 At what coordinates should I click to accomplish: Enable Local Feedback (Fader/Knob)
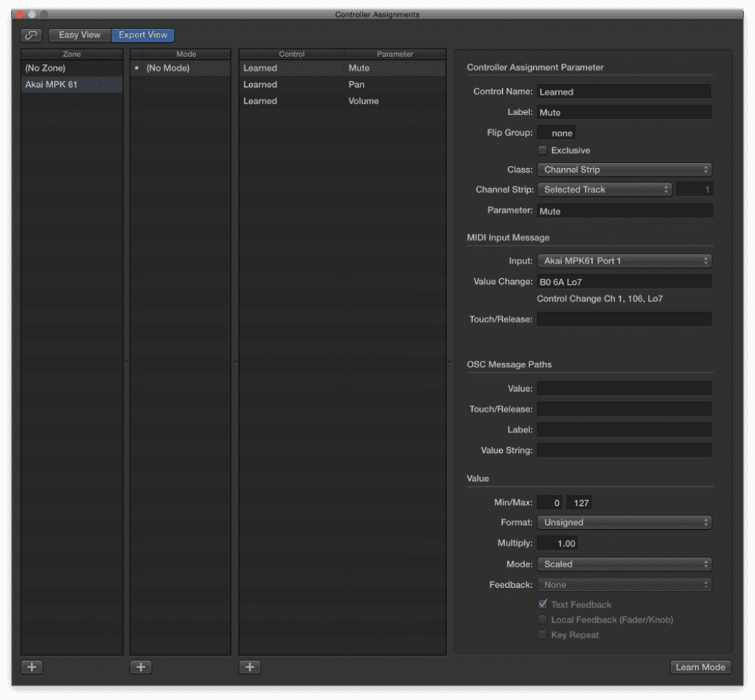543,620
